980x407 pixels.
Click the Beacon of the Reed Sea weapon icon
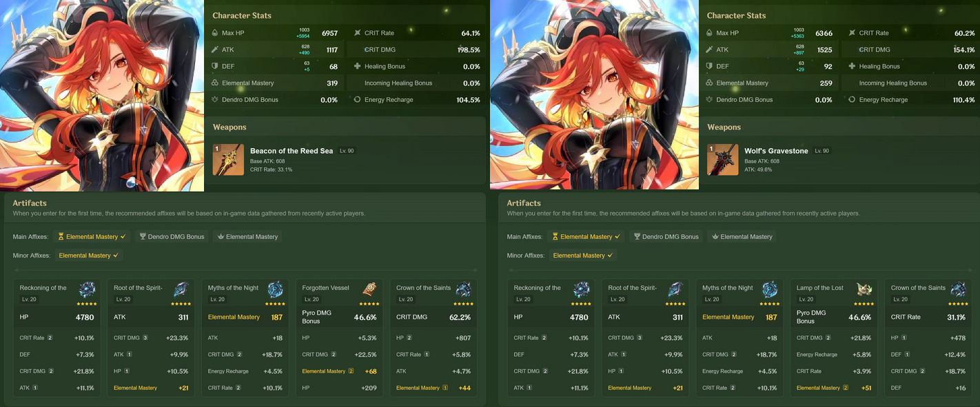(x=228, y=160)
